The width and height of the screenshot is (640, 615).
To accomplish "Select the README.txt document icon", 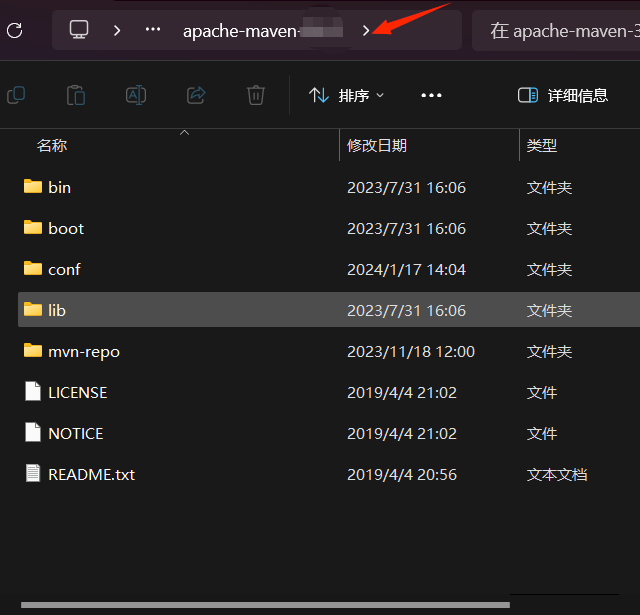I will pyautogui.click(x=33, y=473).
